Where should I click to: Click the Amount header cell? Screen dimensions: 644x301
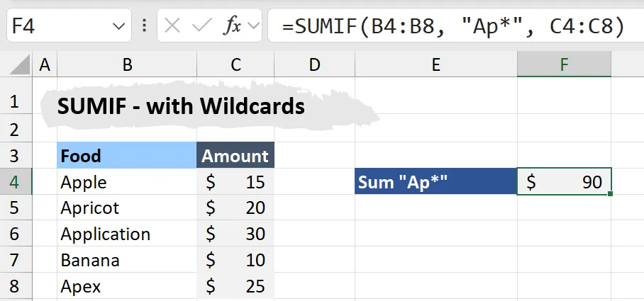[235, 156]
